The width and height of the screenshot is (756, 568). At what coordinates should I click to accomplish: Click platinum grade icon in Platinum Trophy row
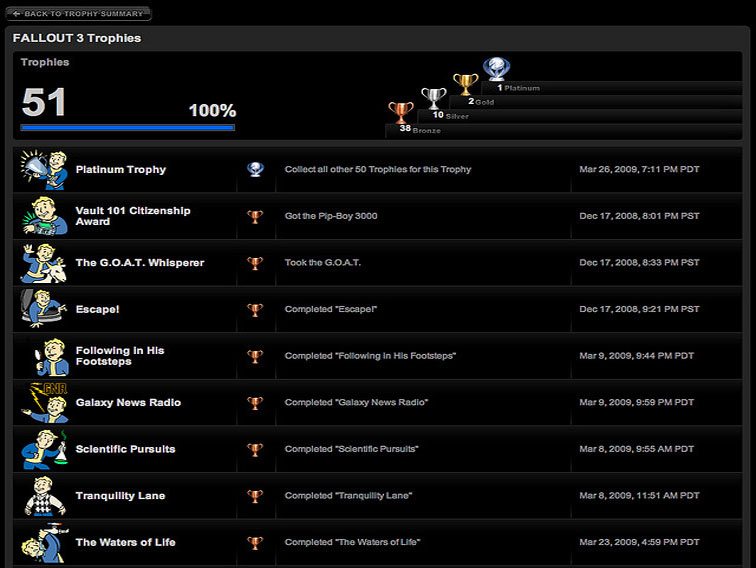[x=255, y=169]
